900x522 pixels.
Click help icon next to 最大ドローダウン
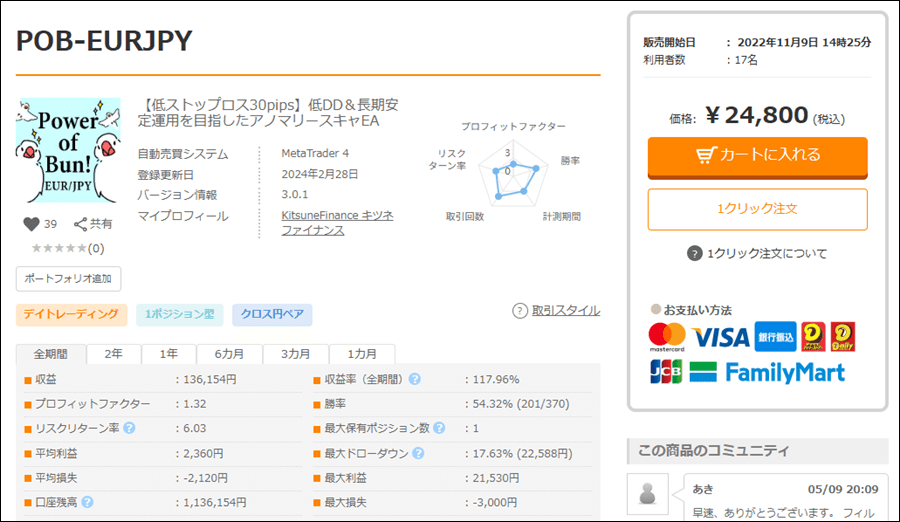point(414,453)
